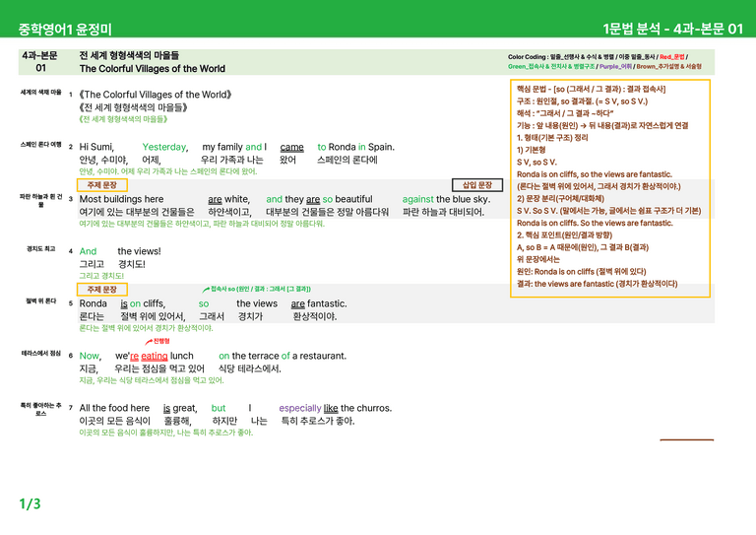Click the Korean gloss "이곳의 모든 음식이"
The image size is (756, 535).
115,421
